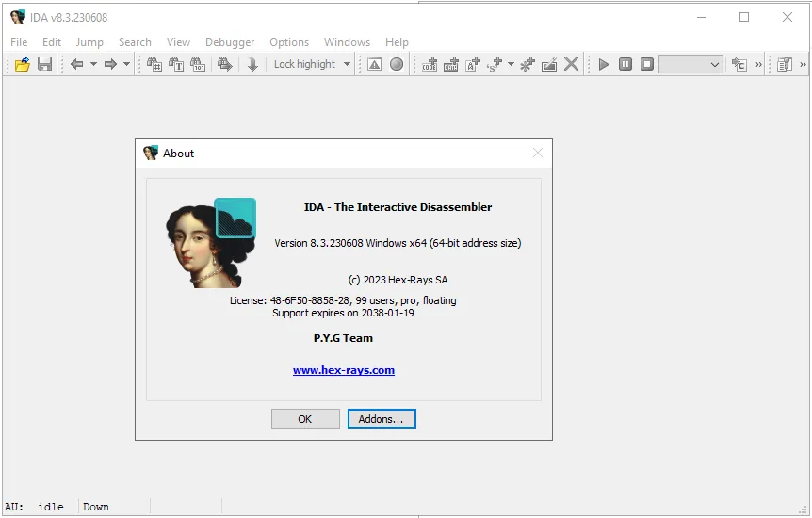812x518 pixels.
Task: Click the Jump down arrow icon
Action: coord(252,64)
